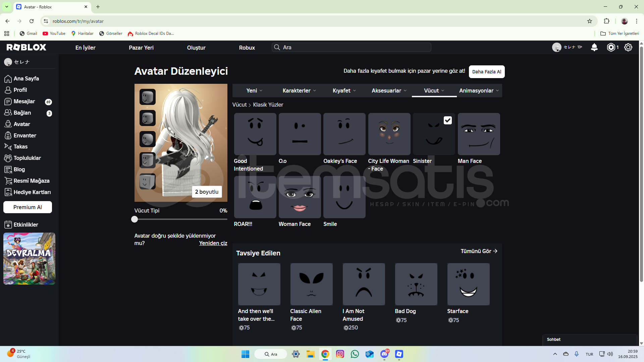Expand the Kıyafet dropdown
The image size is (644, 362).
tap(344, 90)
